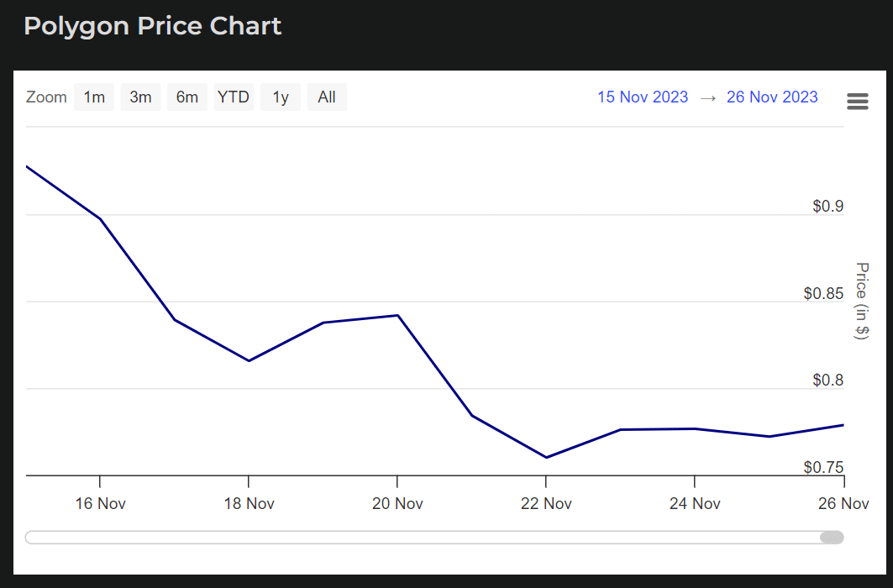Click the price line's lowest point near 22 Nov
The image size is (893, 588).
tap(547, 456)
